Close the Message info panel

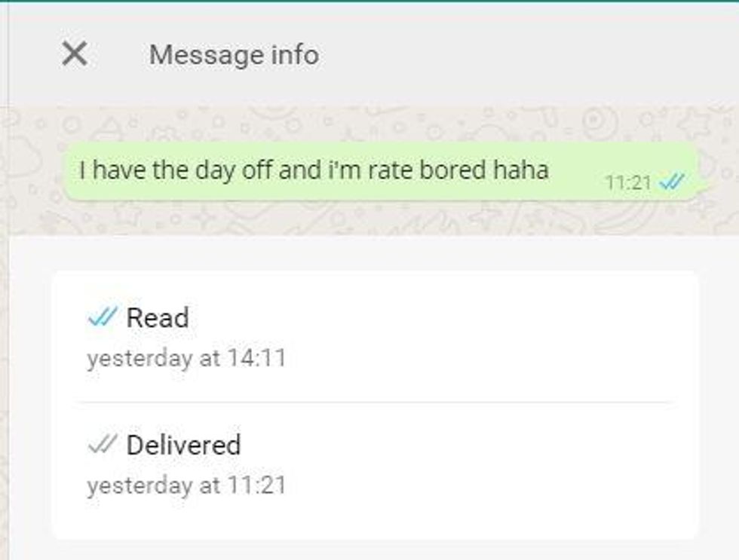[75, 54]
